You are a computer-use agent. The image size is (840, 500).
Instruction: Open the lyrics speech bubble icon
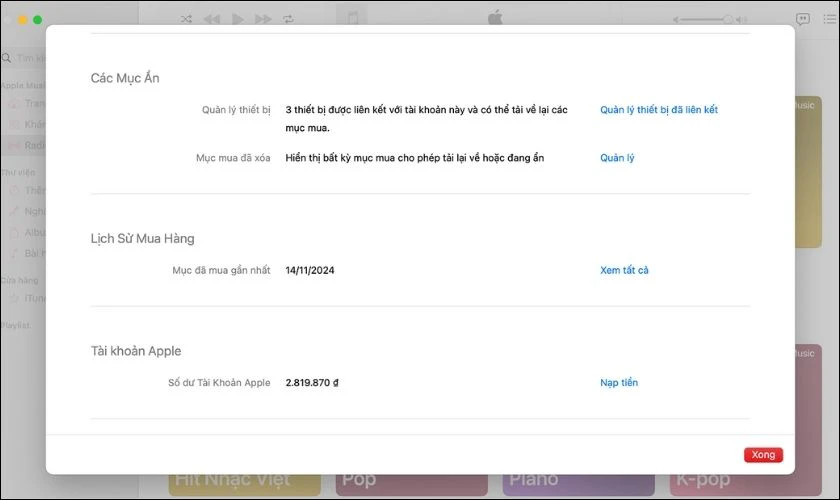[802, 19]
